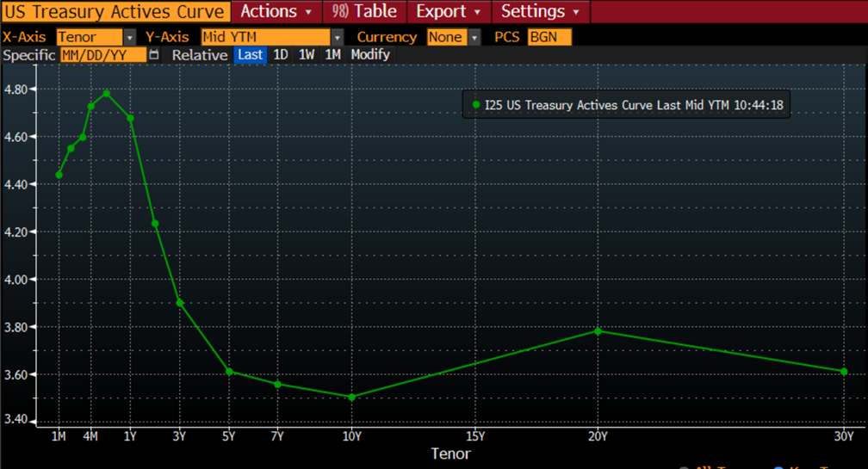Click the Specific MM/DD/YY date field
The image size is (868, 469).
(103, 55)
